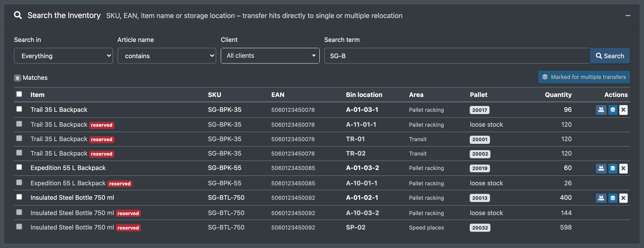This screenshot has width=644, height=248.
Task: Check the Expedition 55 L Backpack row at A-01-03-2
Action: pyautogui.click(x=19, y=167)
